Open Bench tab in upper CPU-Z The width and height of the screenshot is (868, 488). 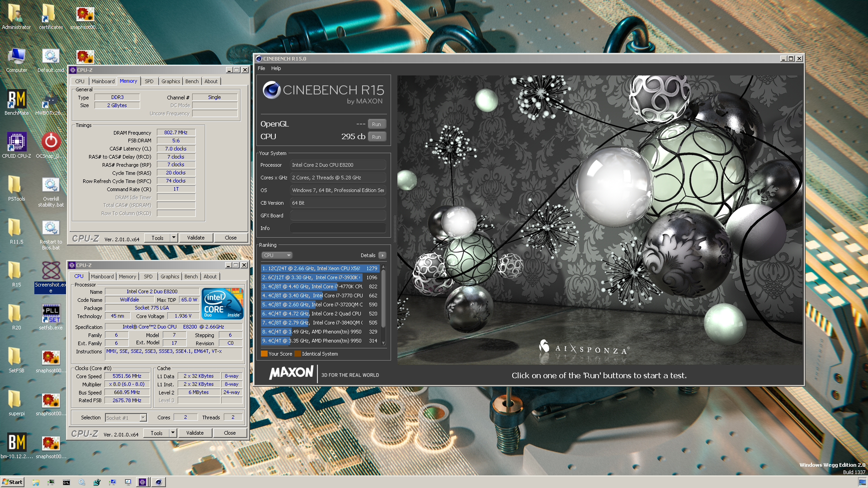[x=192, y=81]
